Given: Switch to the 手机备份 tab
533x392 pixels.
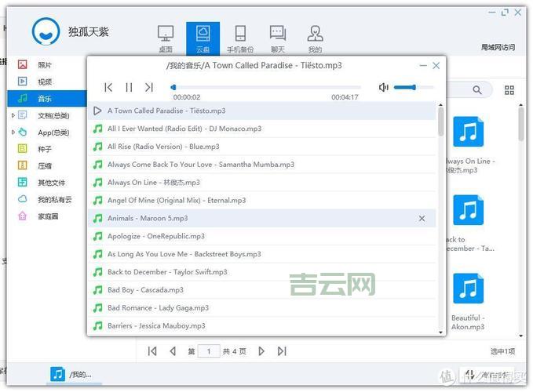Looking at the screenshot, I should (240, 38).
